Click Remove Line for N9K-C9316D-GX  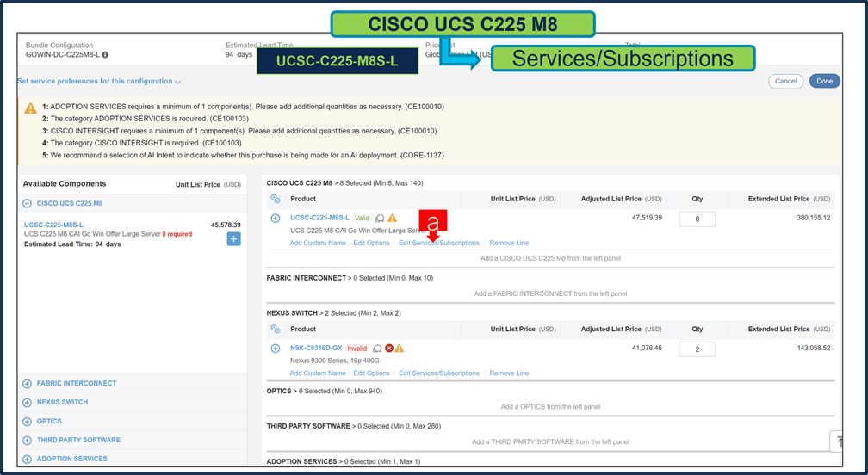click(x=509, y=373)
